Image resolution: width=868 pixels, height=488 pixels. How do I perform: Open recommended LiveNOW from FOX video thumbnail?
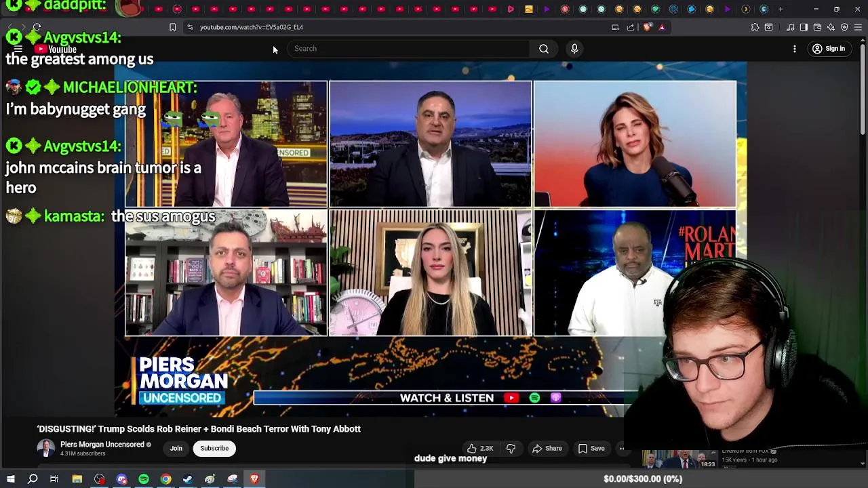click(x=679, y=460)
